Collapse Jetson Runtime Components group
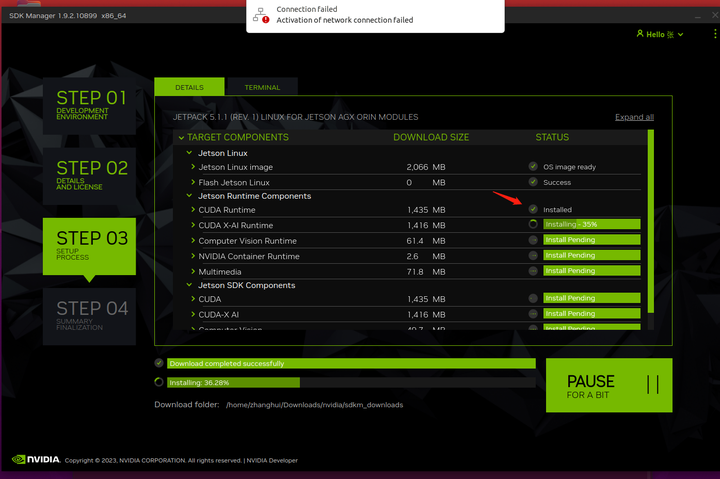The width and height of the screenshot is (720, 479). pos(189,196)
